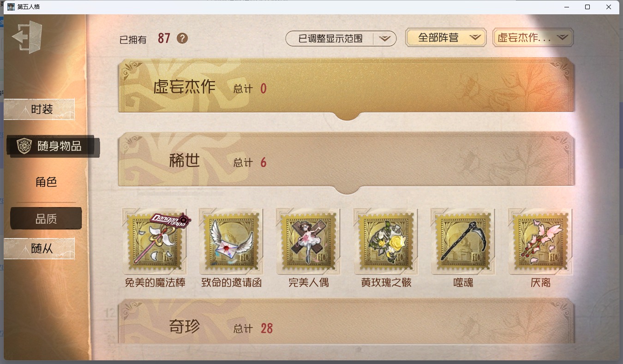Open the question mark help icon
This screenshot has height=364, width=623.
point(182,38)
